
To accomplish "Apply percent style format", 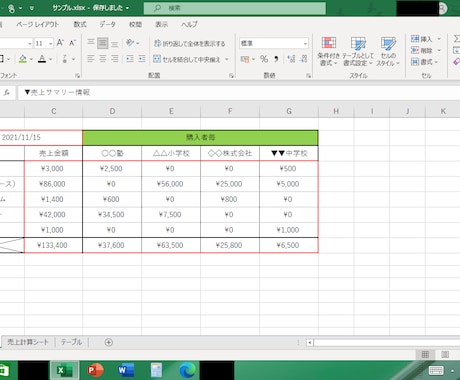I will coord(264,59).
